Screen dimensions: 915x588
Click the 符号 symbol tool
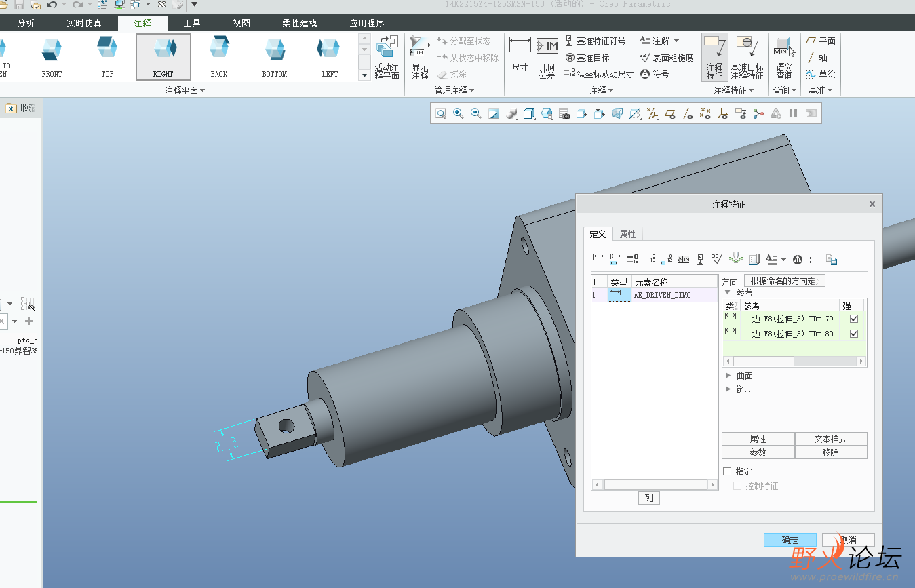(x=655, y=74)
